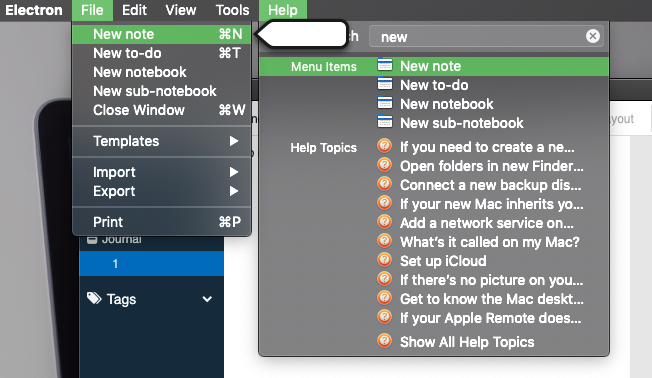Viewport: 652px width, 378px height.
Task: Open the File menu
Action: (x=92, y=10)
